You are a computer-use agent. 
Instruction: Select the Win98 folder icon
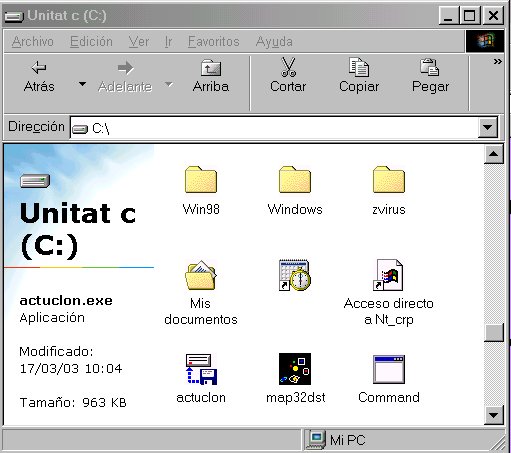point(201,180)
